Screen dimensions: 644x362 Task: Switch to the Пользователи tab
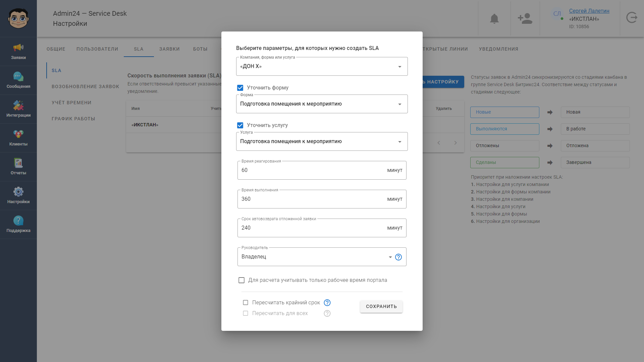[x=97, y=49]
